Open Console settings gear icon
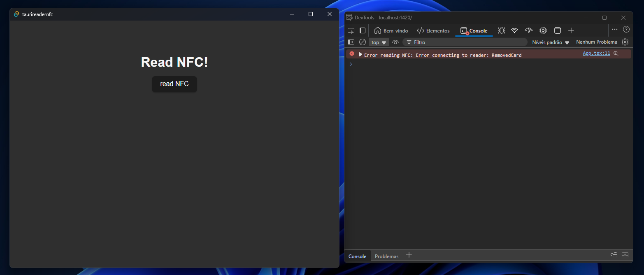 625,42
